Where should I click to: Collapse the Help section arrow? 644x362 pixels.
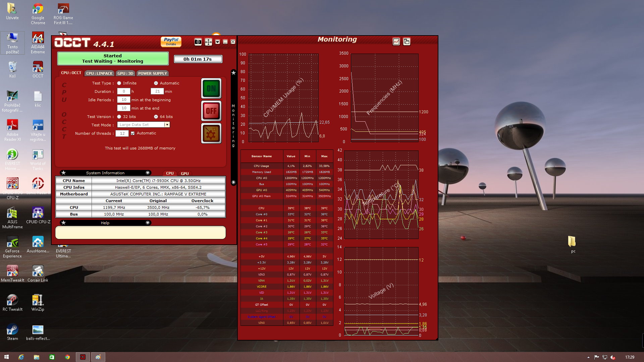click(x=148, y=223)
